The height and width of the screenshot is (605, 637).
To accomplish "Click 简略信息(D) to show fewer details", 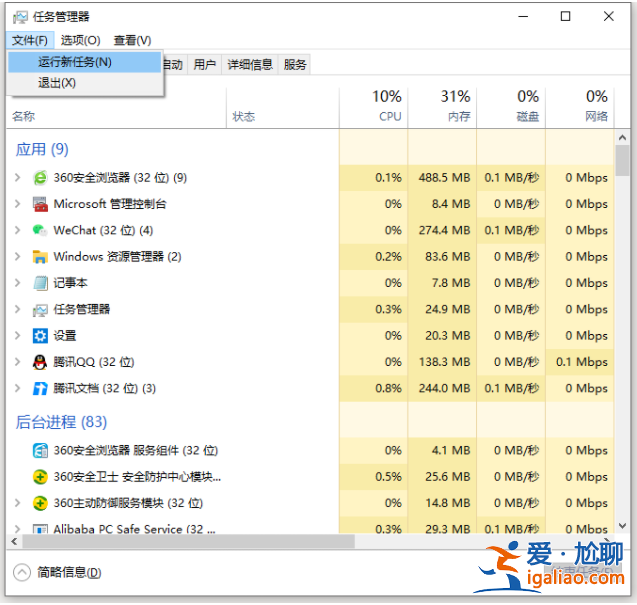I will coord(69,573).
